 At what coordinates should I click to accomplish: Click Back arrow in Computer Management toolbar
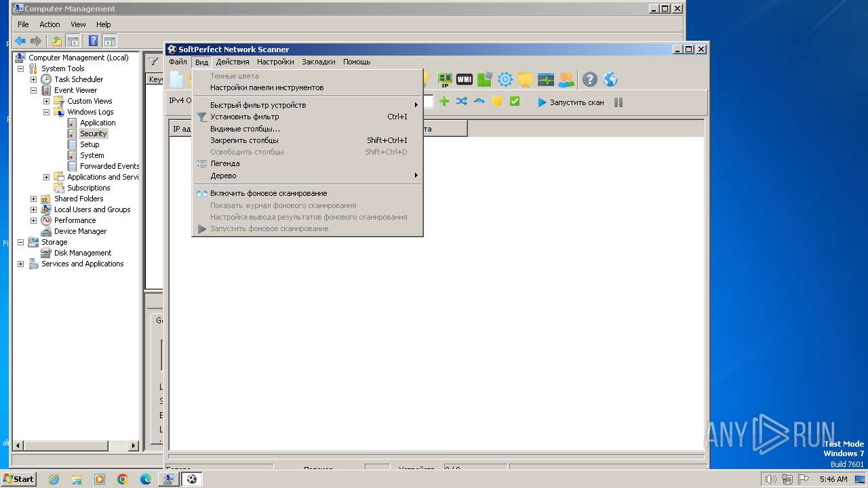tap(20, 41)
